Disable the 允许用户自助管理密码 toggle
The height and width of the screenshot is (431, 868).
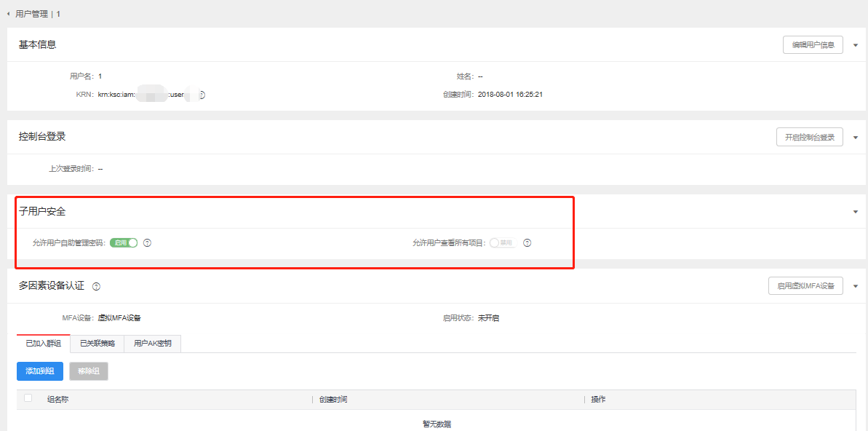[124, 243]
